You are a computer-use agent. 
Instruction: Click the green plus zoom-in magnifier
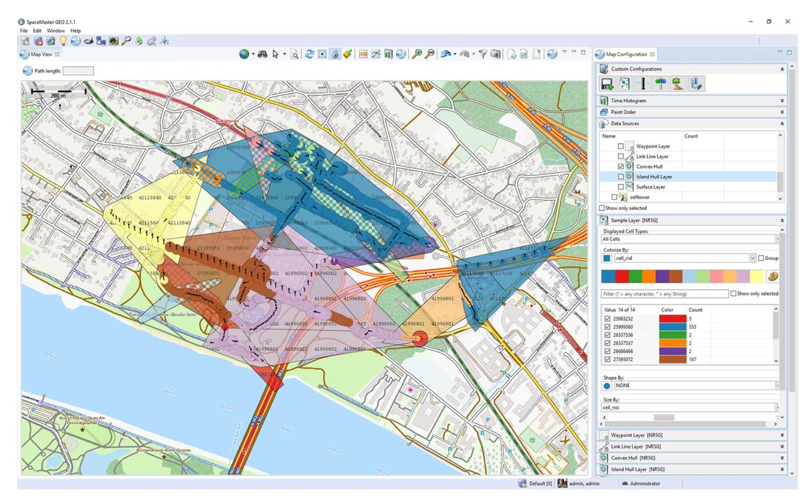(x=417, y=55)
